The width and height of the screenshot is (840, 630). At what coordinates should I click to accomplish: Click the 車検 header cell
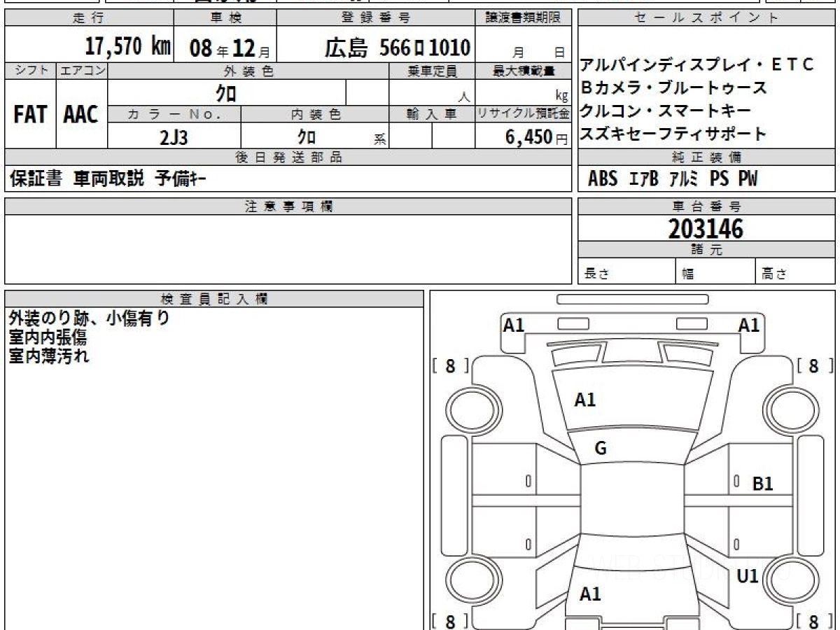[x=225, y=18]
